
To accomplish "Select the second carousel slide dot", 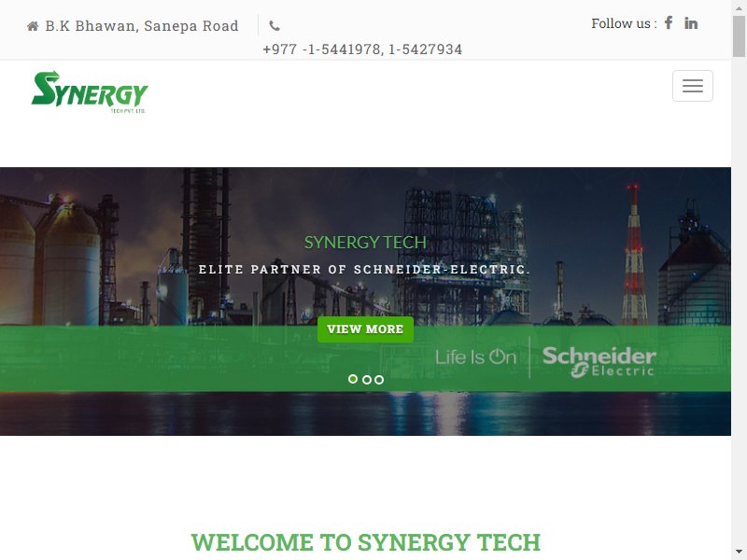I will [x=366, y=380].
